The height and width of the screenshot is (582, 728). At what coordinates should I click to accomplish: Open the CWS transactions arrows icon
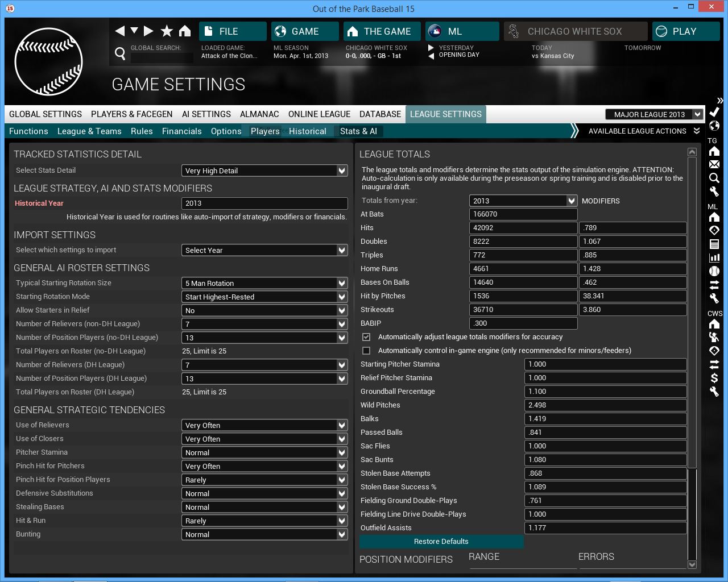(714, 364)
